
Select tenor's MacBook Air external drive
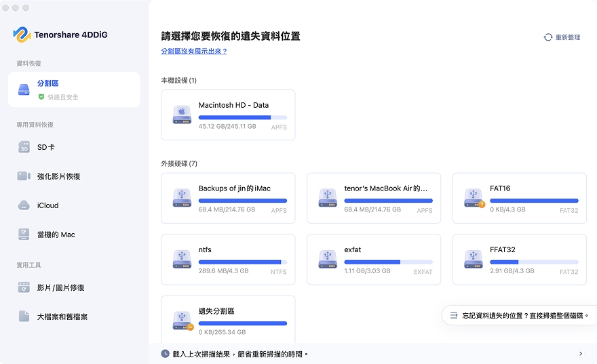pos(374,198)
